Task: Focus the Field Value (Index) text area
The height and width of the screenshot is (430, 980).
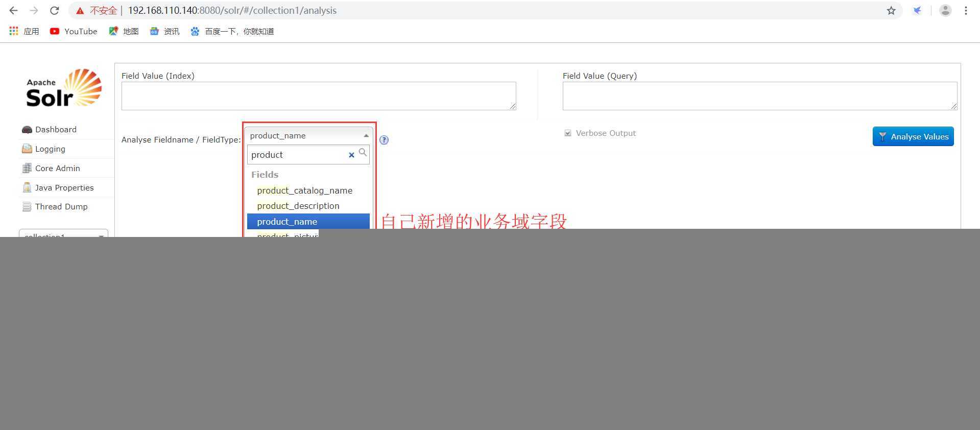Action: [319, 96]
